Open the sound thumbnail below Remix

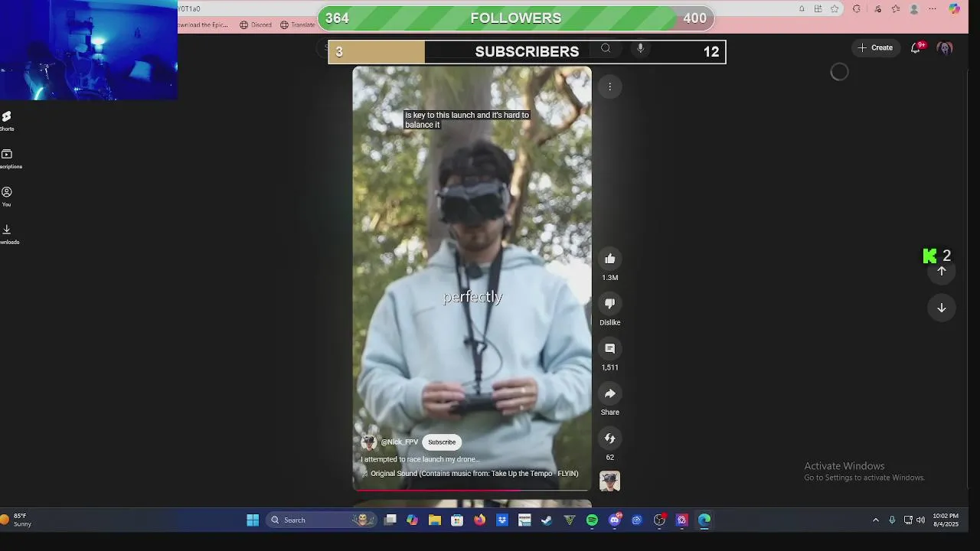pyautogui.click(x=609, y=481)
